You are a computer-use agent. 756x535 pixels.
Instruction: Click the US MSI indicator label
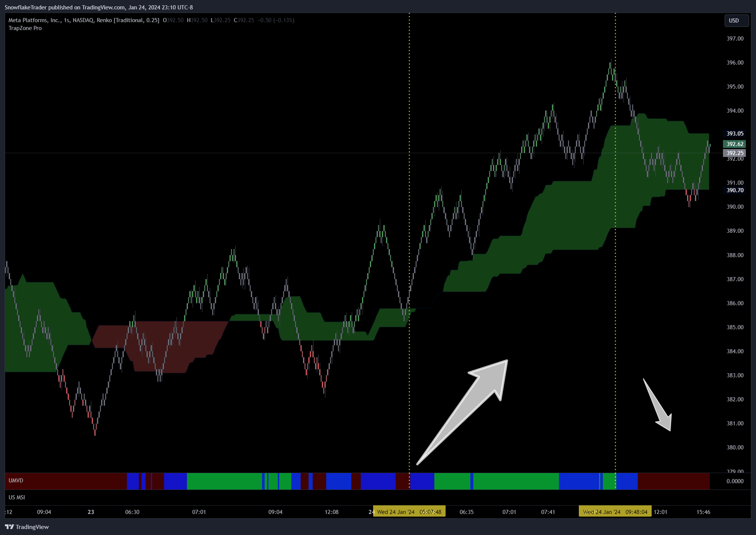(17, 497)
